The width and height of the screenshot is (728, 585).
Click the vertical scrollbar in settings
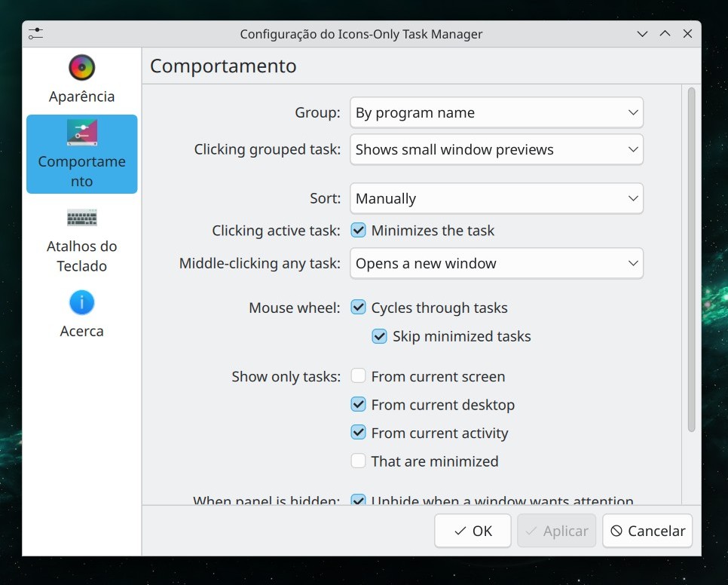coord(691,260)
